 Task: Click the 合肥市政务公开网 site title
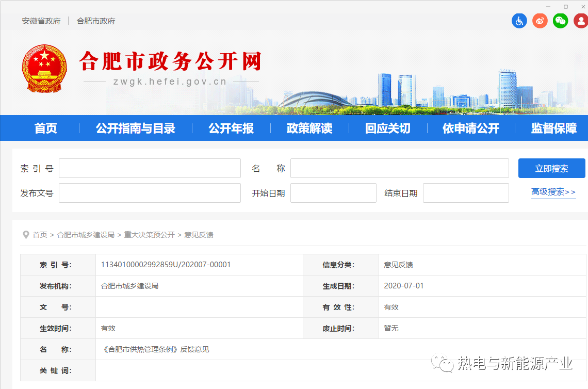[170, 61]
